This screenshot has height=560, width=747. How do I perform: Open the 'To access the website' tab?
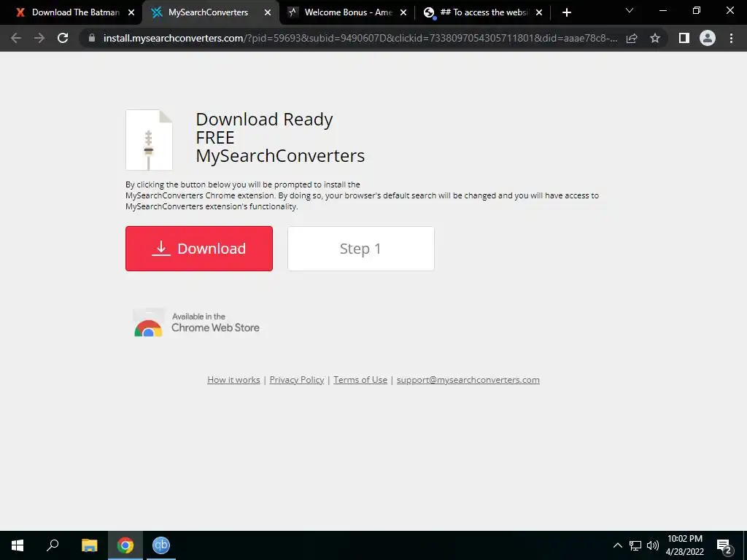pos(484,13)
